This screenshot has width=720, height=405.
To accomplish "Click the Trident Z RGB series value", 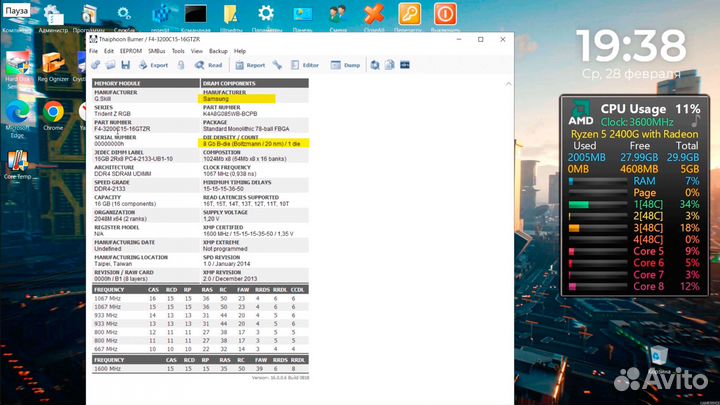I will click(x=112, y=114).
